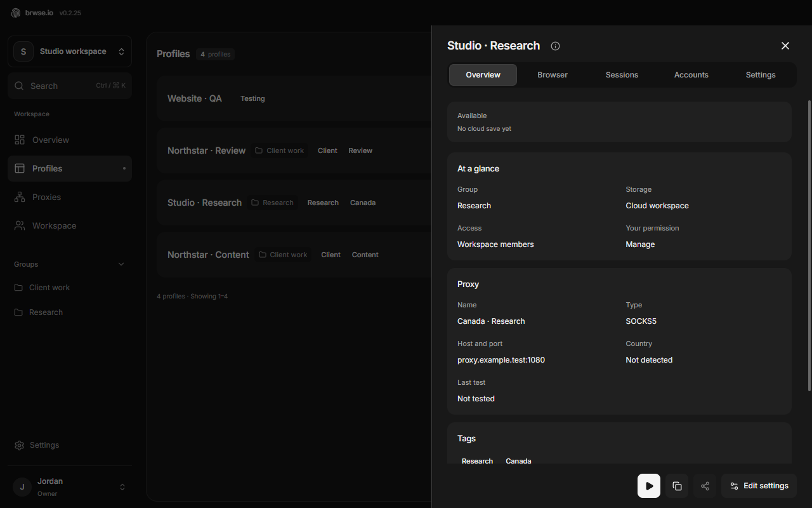This screenshot has height=508, width=812.
Task: Click the proxy host proxy.example.test:1080
Action: (501, 360)
